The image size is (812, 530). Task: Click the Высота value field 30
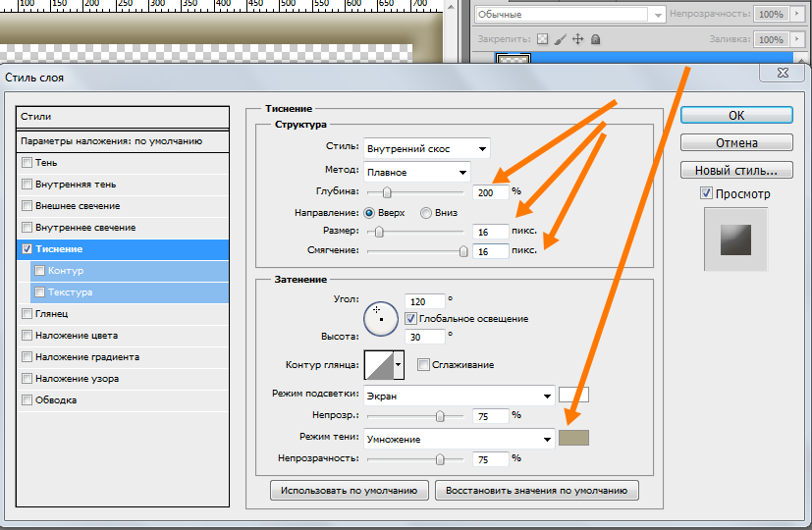[424, 337]
